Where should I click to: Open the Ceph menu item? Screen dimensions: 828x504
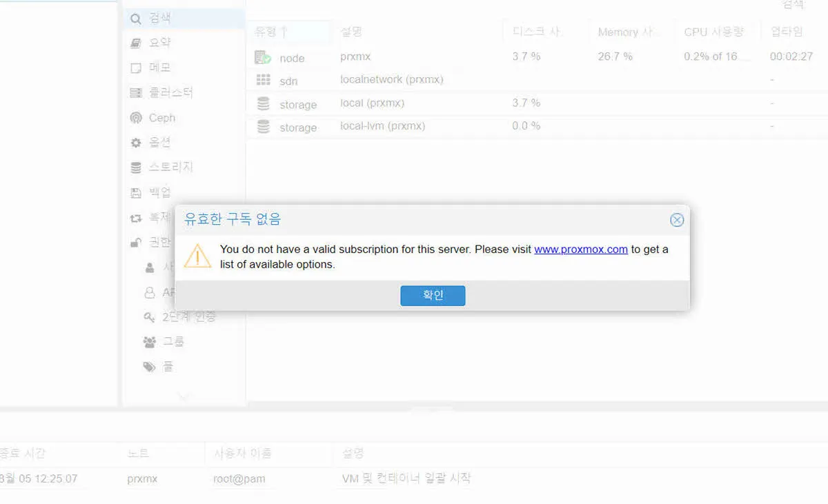click(184, 118)
